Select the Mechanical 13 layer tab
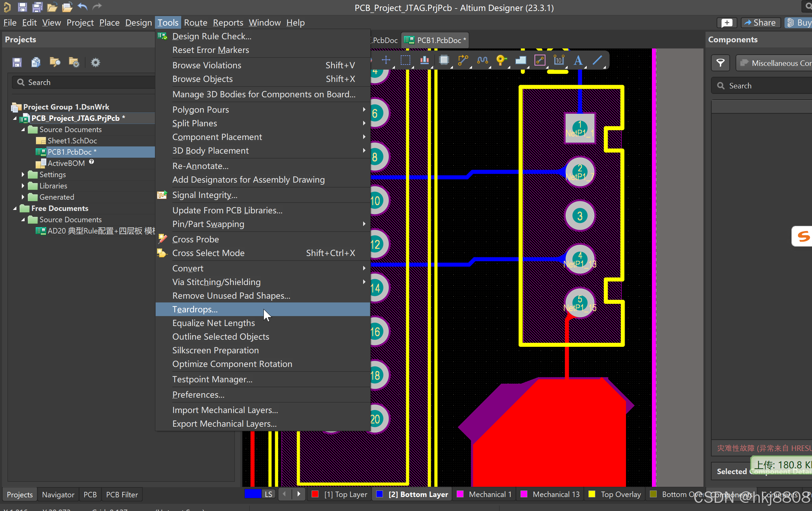 coord(556,494)
